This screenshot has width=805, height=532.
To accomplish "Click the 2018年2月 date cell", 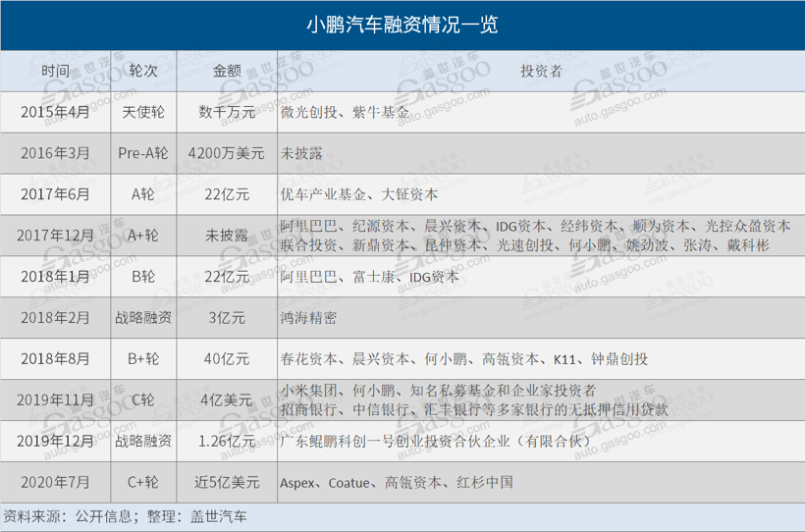I will pos(55,317).
